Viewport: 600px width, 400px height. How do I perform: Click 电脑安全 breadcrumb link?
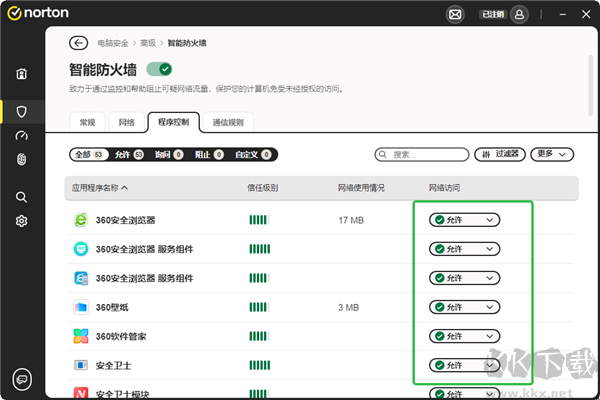tap(112, 43)
